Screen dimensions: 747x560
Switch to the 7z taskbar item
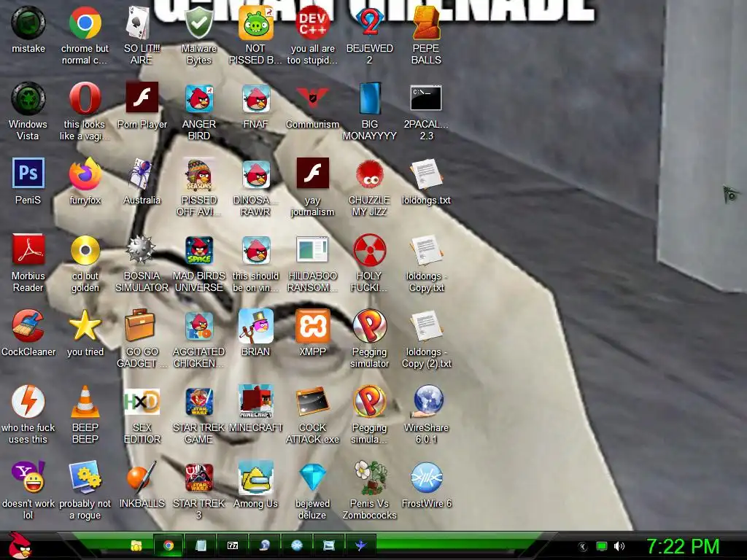[233, 545]
